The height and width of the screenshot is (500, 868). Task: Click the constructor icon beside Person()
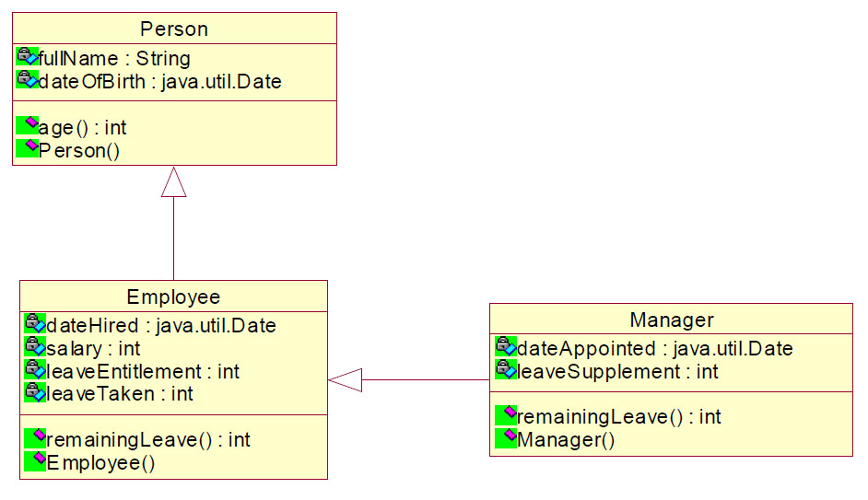(27, 149)
